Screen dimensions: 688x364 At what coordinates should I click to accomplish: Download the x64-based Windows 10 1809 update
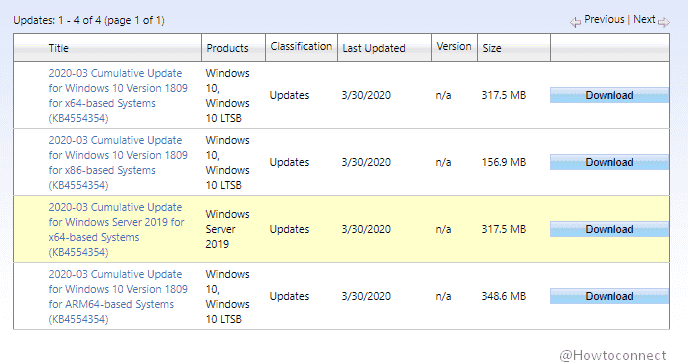[x=609, y=95]
